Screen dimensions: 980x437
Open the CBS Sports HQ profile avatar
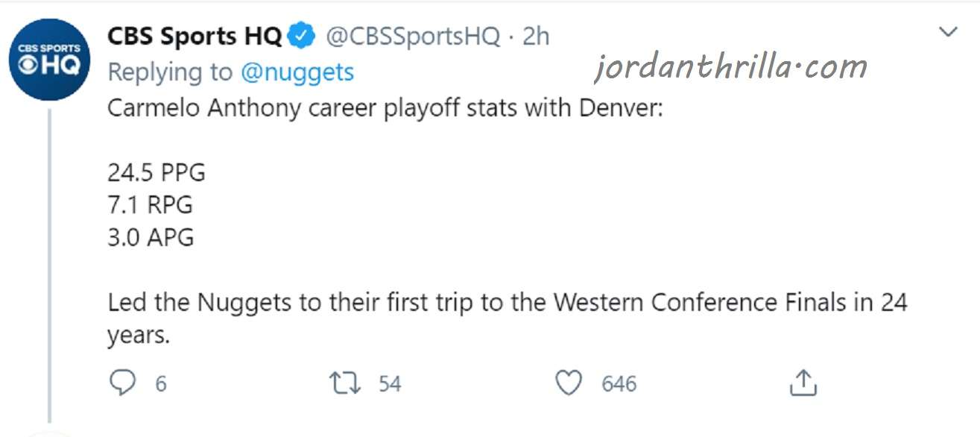(x=49, y=60)
